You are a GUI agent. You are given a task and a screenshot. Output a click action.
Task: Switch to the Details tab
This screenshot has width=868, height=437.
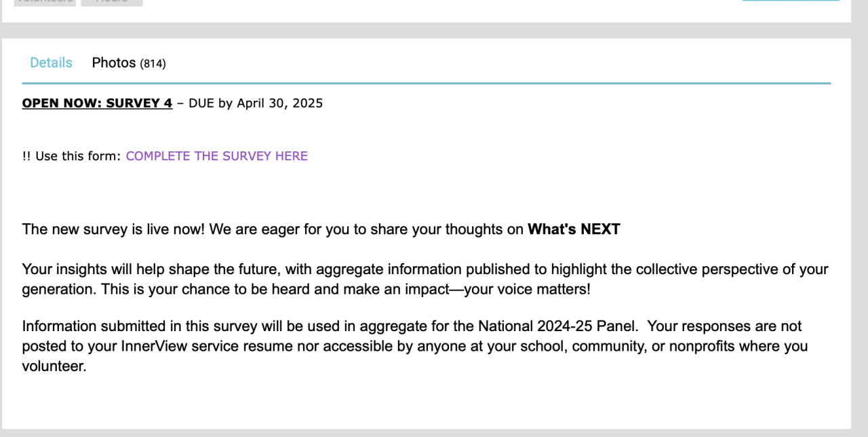(x=51, y=63)
